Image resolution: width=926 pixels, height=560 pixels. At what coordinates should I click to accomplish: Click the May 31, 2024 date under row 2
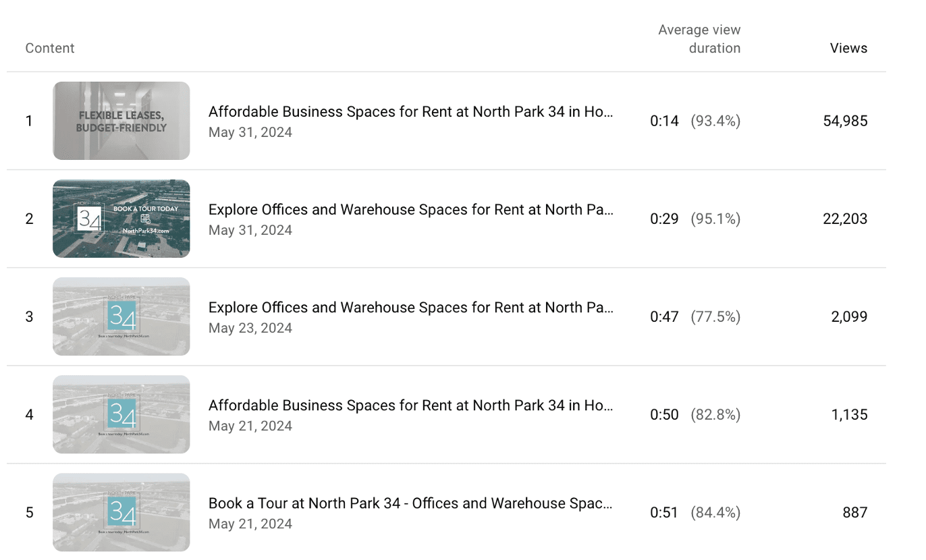[250, 230]
